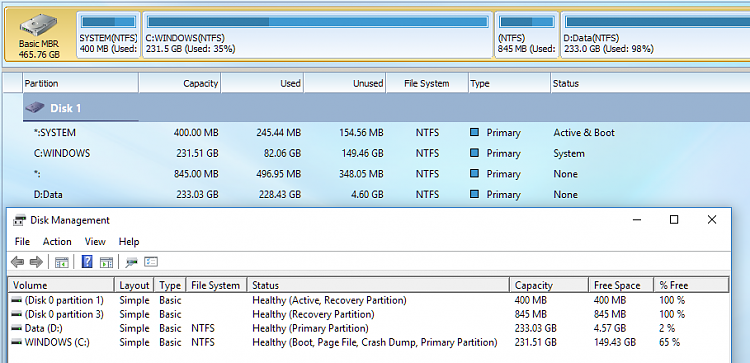Sort by Layout column in Disk Management
This screenshot has height=363, width=750.
click(x=134, y=286)
